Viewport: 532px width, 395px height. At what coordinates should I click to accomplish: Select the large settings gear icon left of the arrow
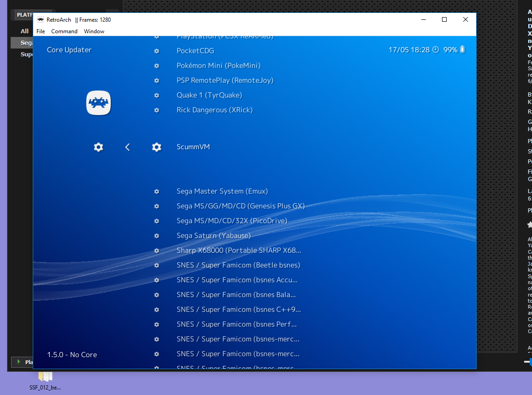click(98, 147)
